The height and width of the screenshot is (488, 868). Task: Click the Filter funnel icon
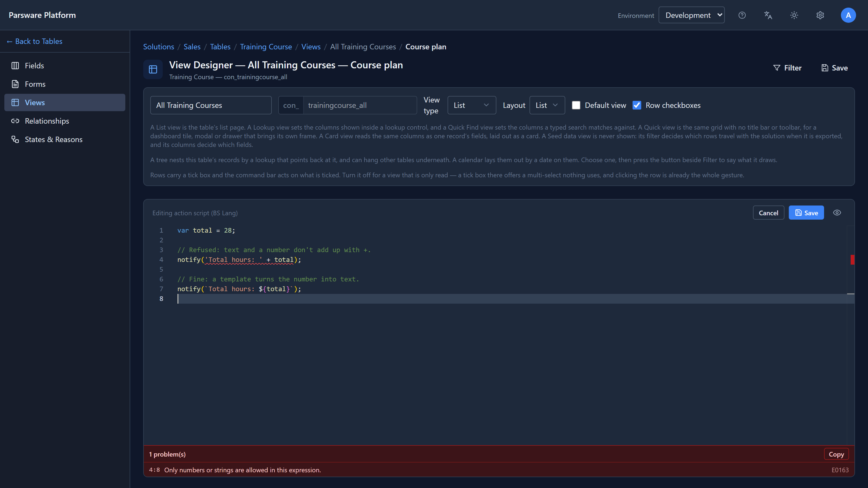(777, 68)
